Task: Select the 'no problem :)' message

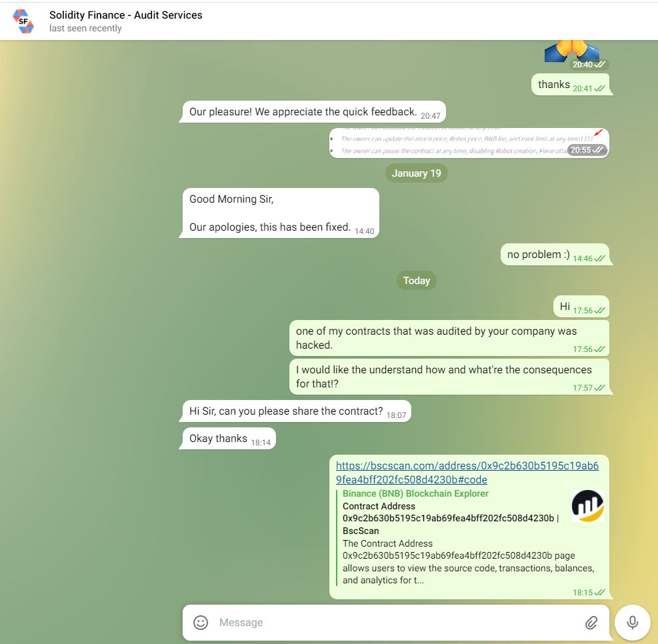Action: click(555, 255)
